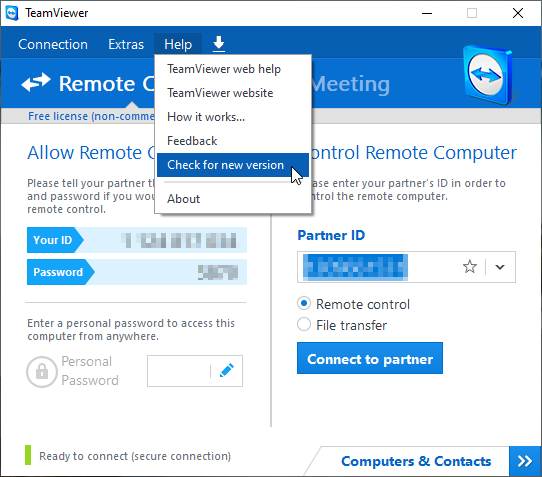Viewport: 542px width, 477px height.
Task: Open the Partner ID dropdown arrow
Action: pos(500,267)
